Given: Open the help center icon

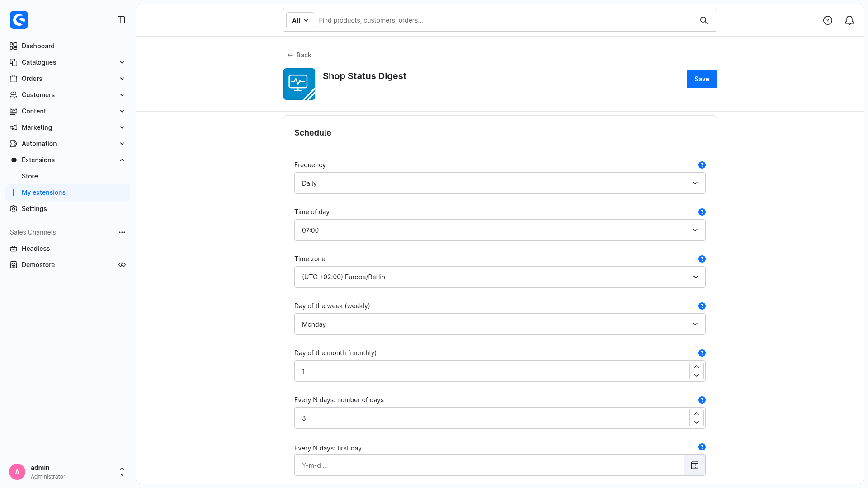Looking at the screenshot, I should [828, 20].
